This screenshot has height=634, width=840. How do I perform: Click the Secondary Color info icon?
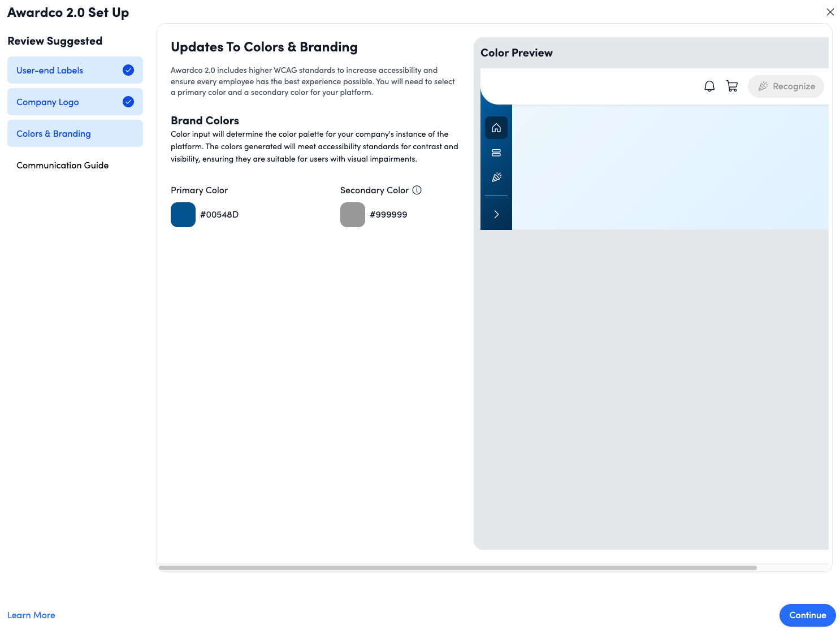coord(417,190)
